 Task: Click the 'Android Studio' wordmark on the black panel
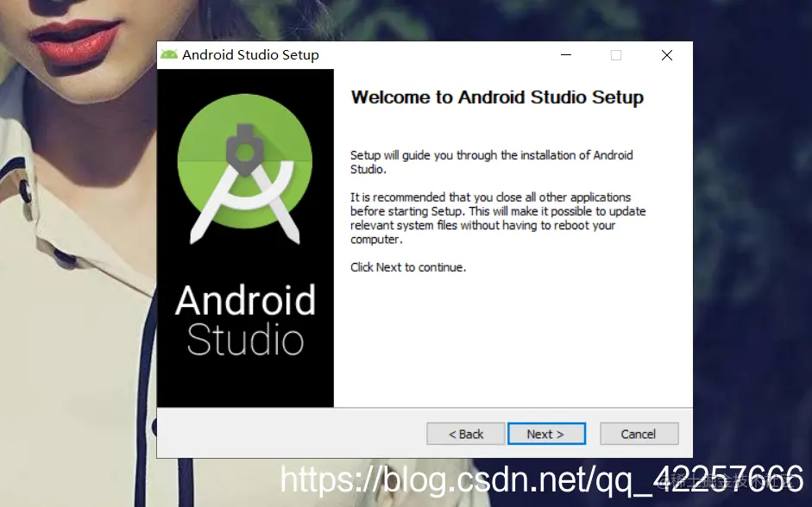(245, 320)
